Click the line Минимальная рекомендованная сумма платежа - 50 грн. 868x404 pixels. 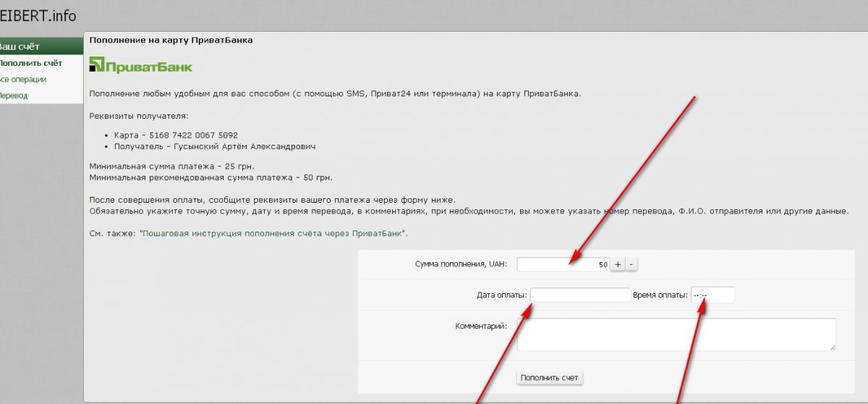[211, 177]
